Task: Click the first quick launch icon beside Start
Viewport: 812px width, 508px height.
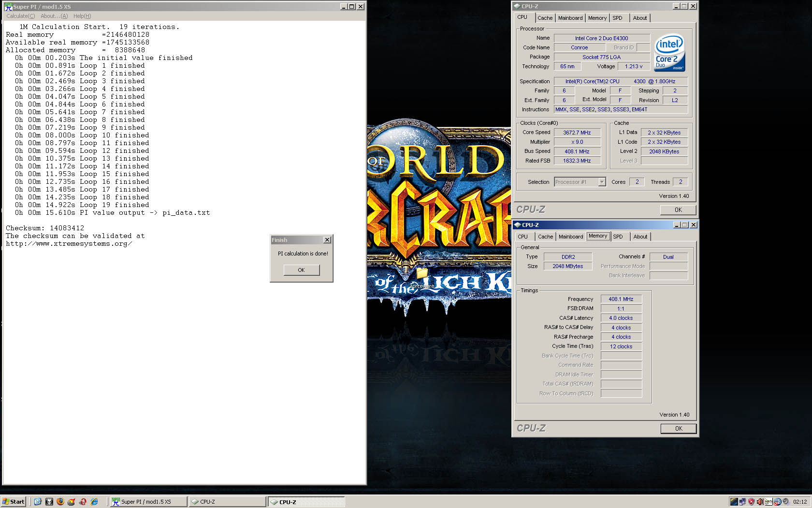Action: tap(38, 502)
